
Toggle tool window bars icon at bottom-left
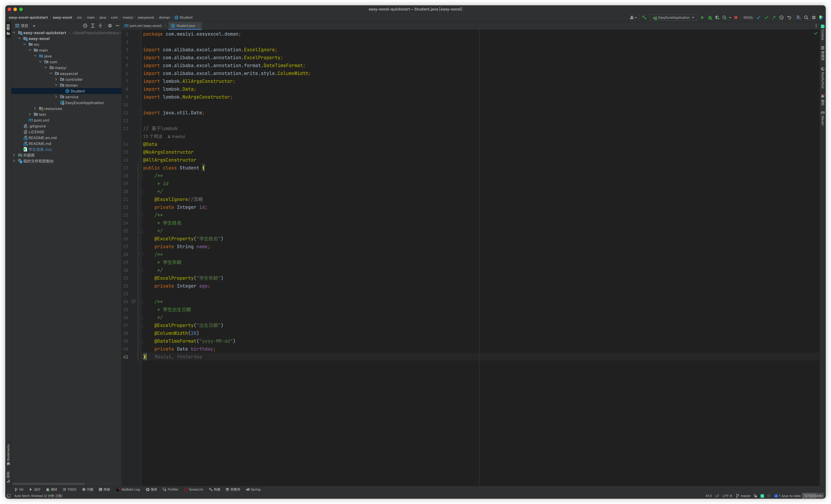tap(9, 496)
